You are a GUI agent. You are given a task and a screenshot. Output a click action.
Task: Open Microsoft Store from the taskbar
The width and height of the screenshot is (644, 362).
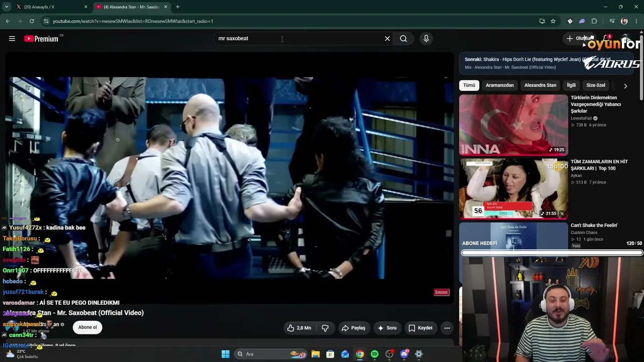(x=330, y=354)
